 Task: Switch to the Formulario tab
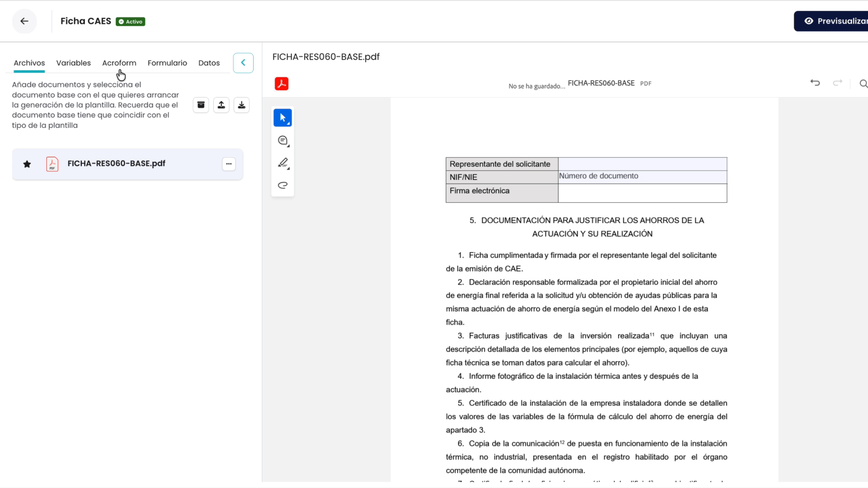coord(167,63)
